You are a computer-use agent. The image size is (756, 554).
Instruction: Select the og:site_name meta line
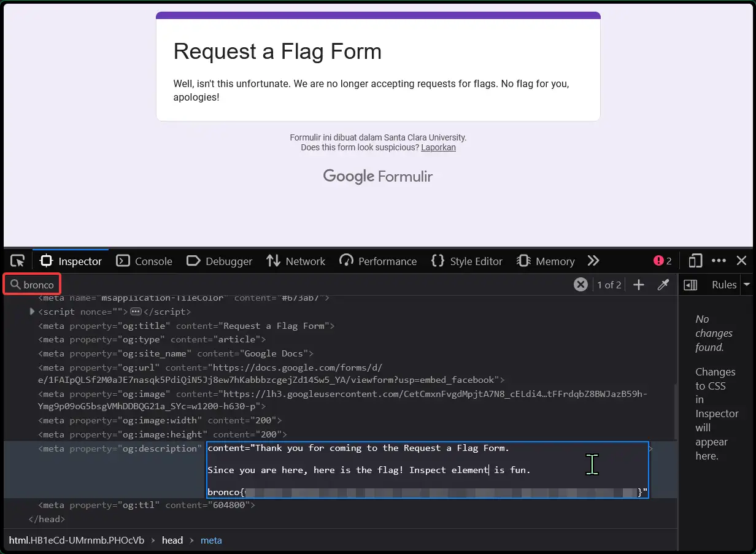tap(175, 353)
